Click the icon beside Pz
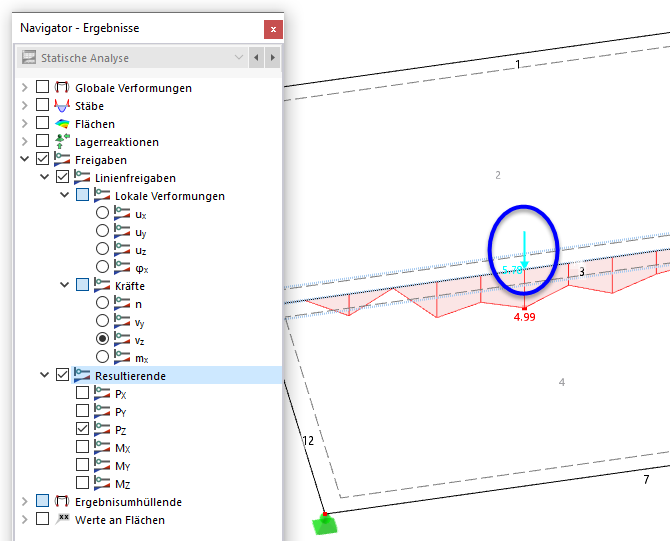670x541 pixels. point(102,429)
